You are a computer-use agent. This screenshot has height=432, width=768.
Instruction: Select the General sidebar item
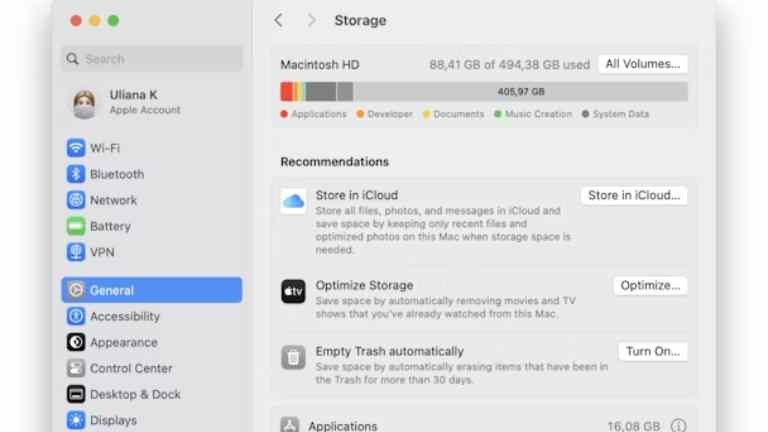pos(152,290)
